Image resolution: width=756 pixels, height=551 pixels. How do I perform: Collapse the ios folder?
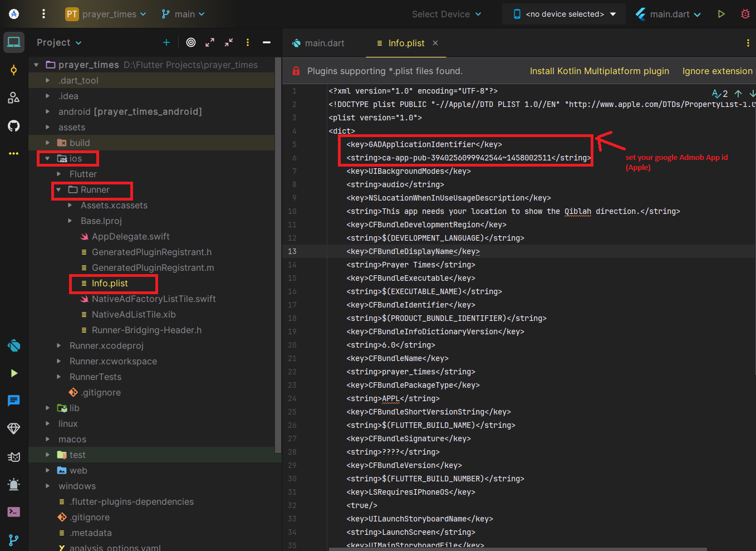coord(47,159)
